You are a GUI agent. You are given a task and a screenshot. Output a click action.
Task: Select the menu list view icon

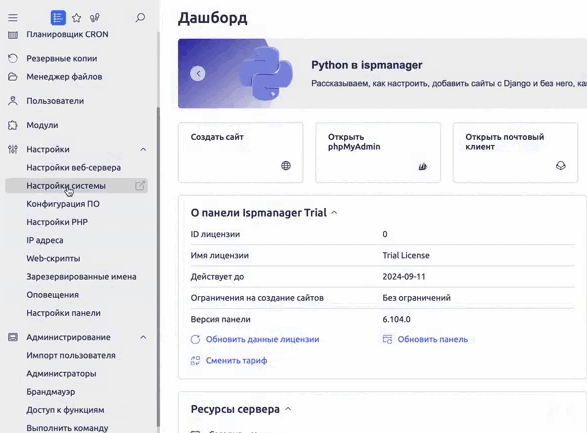pos(58,18)
